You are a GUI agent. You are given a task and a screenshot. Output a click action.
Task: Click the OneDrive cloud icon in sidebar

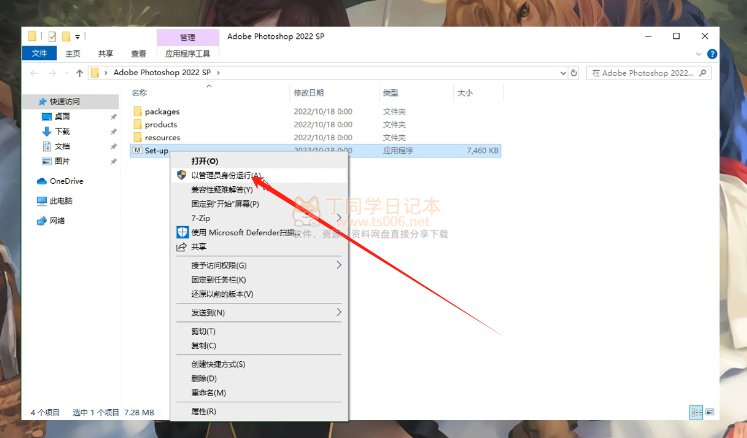pos(42,181)
